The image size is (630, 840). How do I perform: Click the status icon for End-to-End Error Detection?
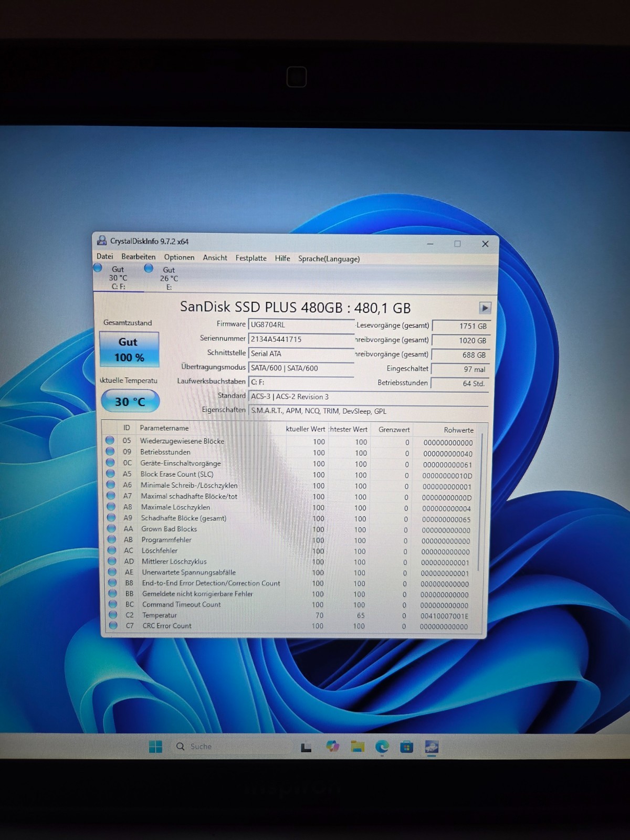pyautogui.click(x=112, y=582)
